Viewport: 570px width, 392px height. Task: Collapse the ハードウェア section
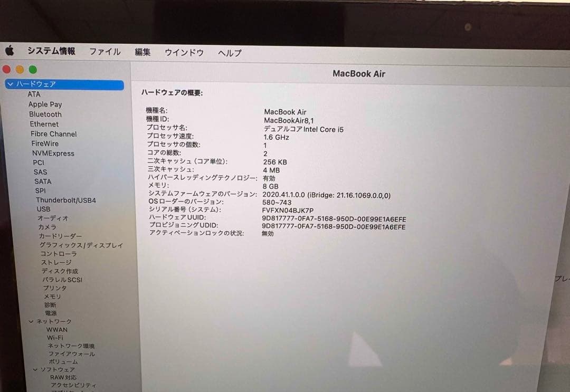click(9, 84)
